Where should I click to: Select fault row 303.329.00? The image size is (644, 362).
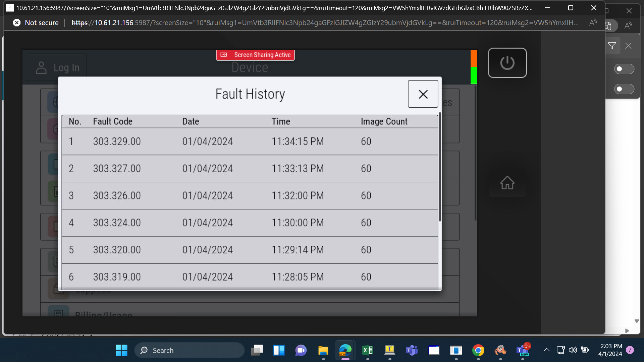click(250, 141)
